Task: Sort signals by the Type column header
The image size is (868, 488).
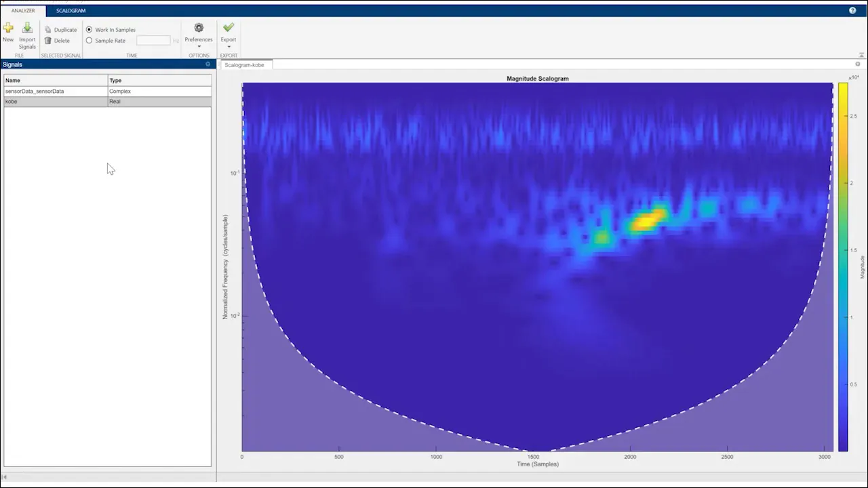Action: pyautogui.click(x=159, y=81)
